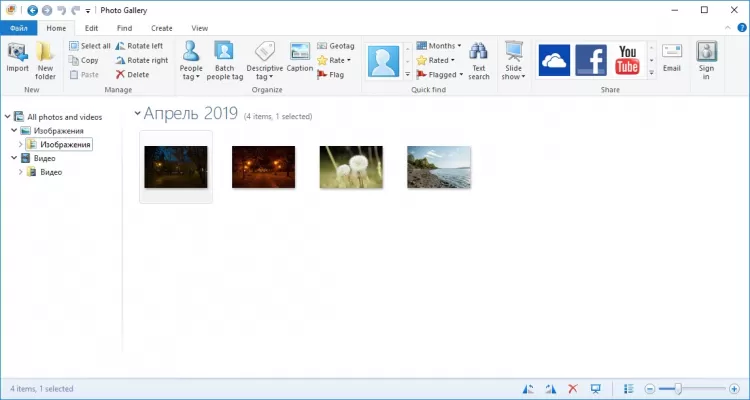Start slideshow from status bar icon
The width and height of the screenshot is (750, 400).
pyautogui.click(x=595, y=388)
